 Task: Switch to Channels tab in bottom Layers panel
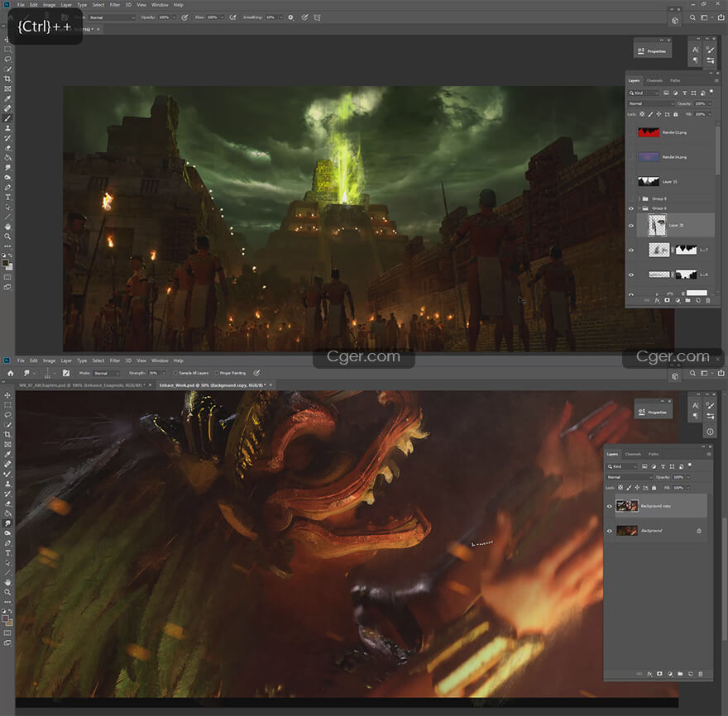click(633, 454)
